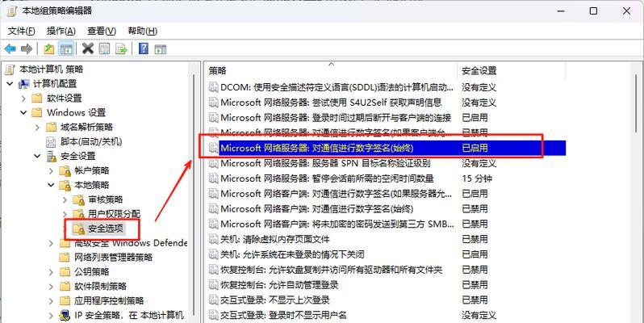Image resolution: width=644 pixels, height=323 pixels.
Task: Click the 15 分钟 setting value
Action: [x=476, y=178]
